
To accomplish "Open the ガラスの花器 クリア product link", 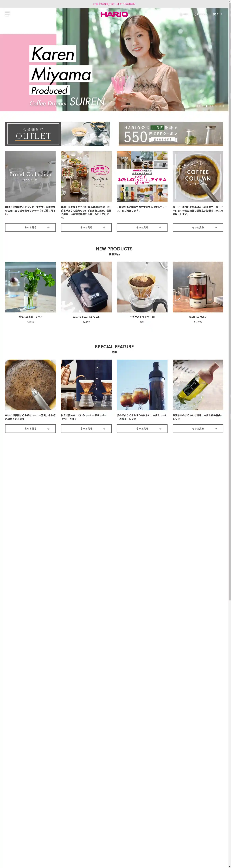I will pos(30,317).
